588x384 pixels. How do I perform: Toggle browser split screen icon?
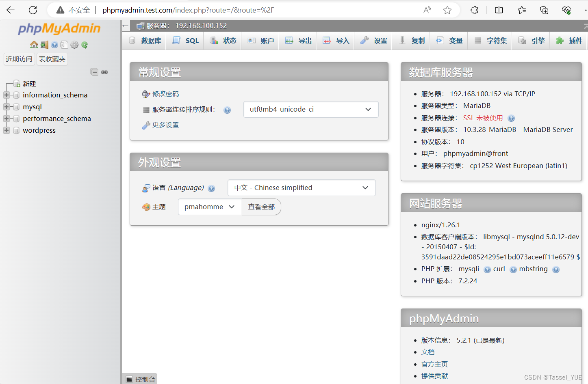point(499,10)
